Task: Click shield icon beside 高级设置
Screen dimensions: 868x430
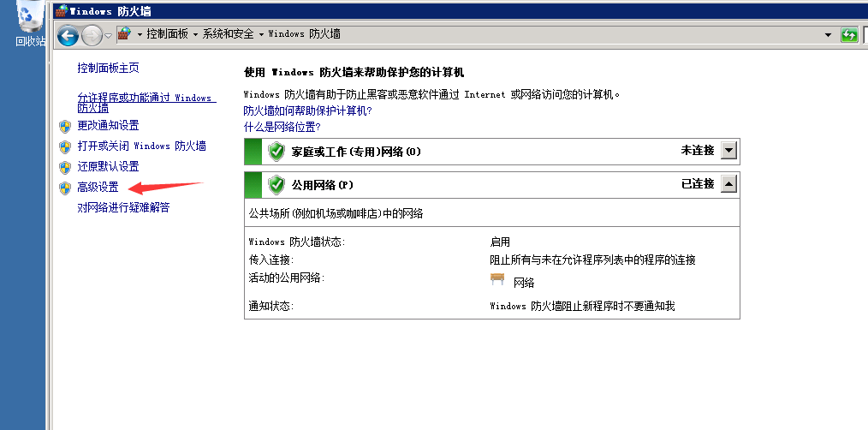Action: 65,188
